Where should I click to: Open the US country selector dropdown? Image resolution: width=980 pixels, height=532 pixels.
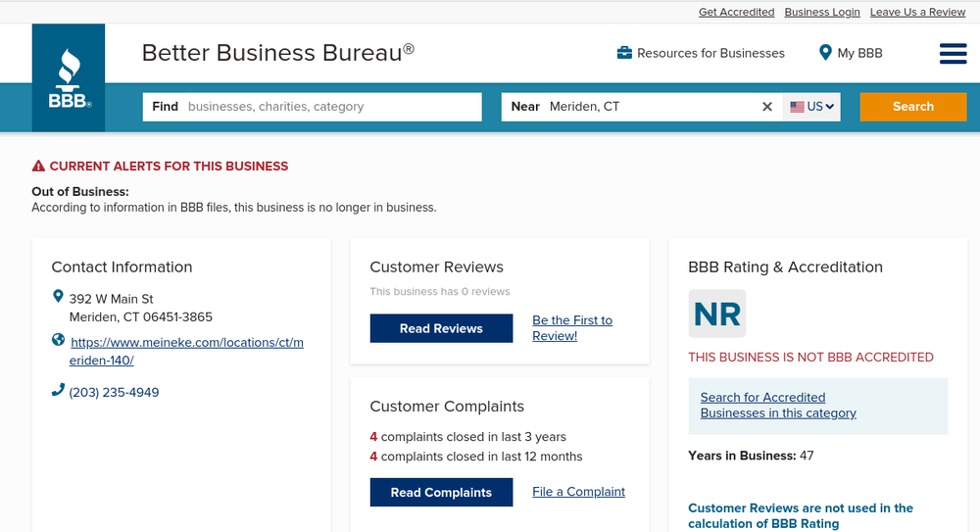point(813,107)
